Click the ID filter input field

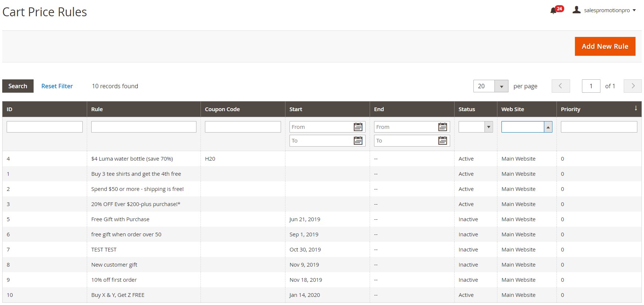coord(45,127)
